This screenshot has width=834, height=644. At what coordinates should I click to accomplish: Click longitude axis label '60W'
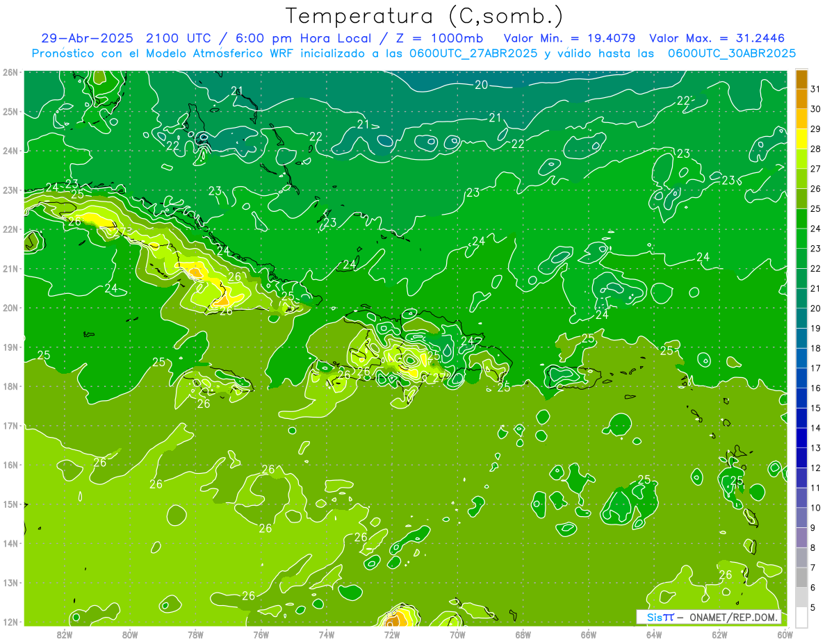point(785,634)
